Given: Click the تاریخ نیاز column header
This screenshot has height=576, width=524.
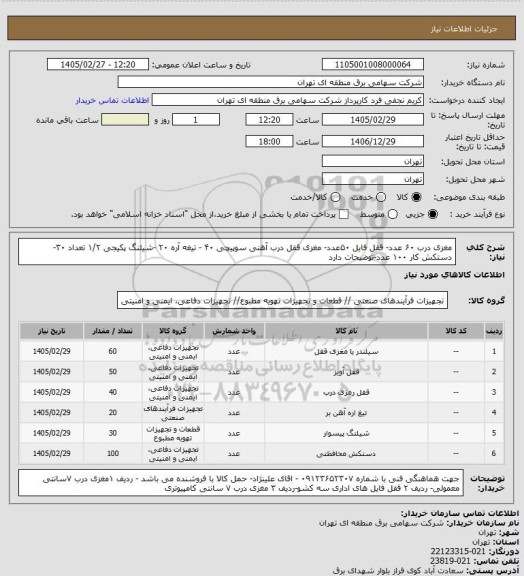Looking at the screenshot, I should (51, 331).
